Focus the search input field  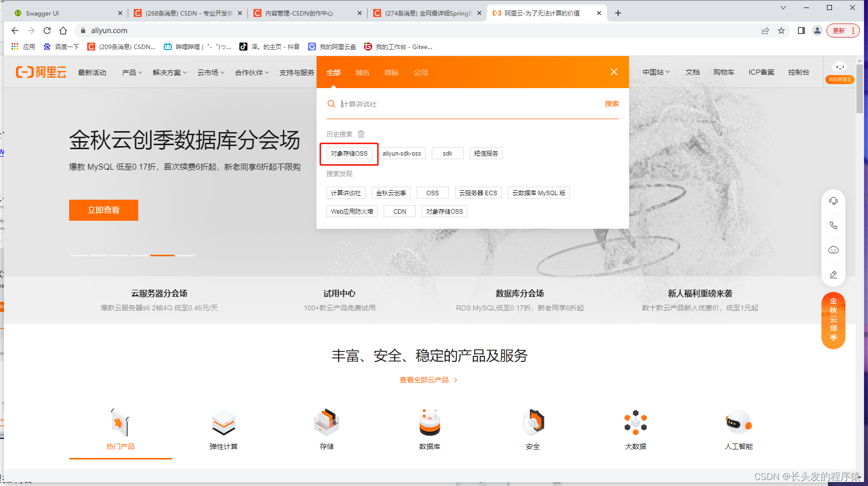(471, 104)
